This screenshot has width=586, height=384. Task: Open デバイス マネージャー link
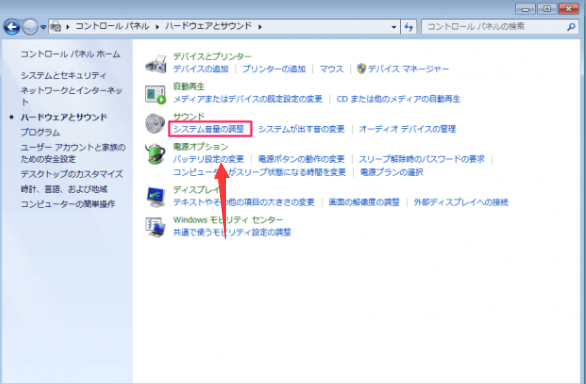(x=408, y=69)
